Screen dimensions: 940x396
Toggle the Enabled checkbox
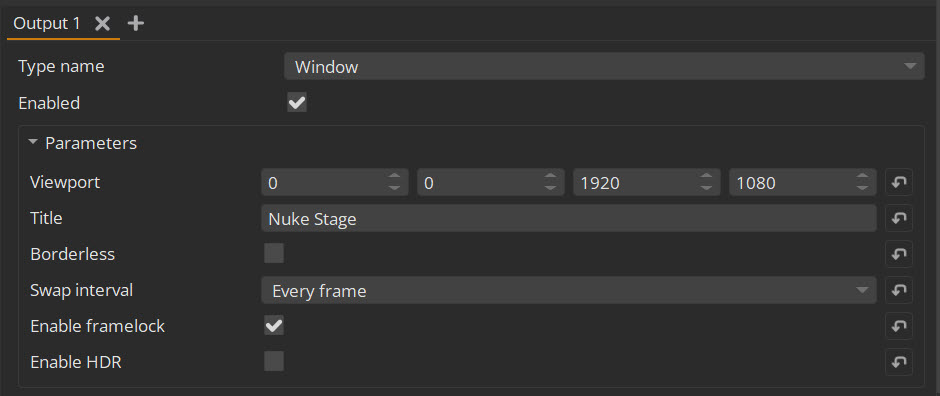pos(297,102)
